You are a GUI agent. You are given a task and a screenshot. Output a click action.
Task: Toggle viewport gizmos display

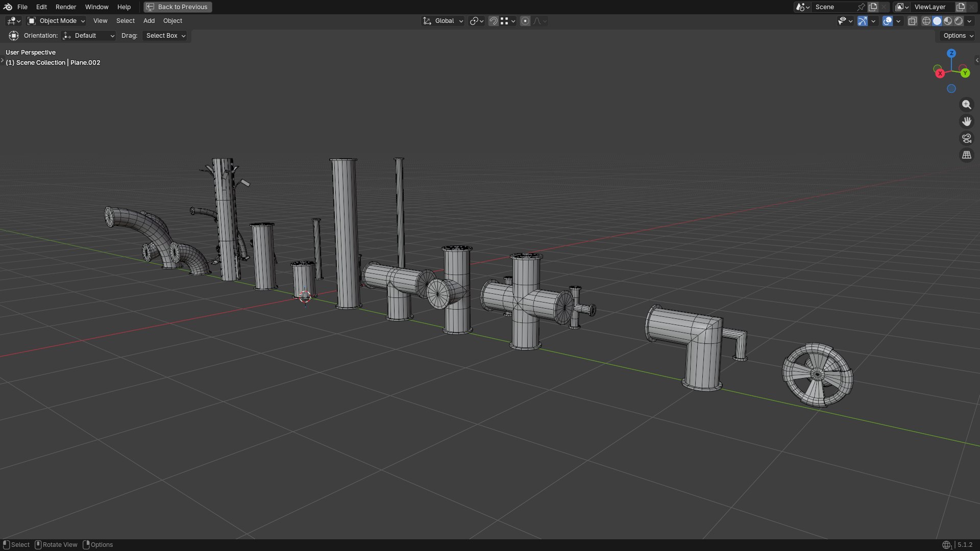pyautogui.click(x=863, y=21)
